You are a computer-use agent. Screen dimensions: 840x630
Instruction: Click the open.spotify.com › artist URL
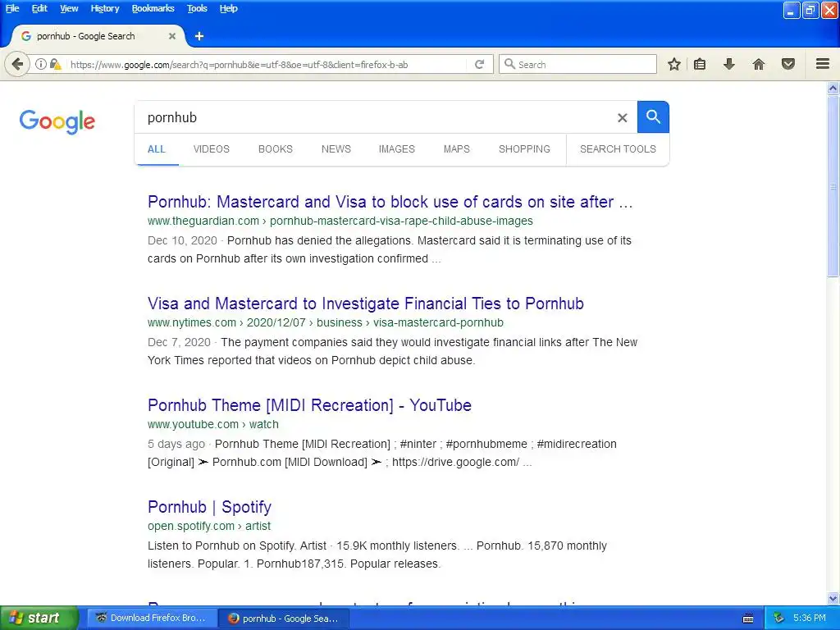tap(209, 527)
